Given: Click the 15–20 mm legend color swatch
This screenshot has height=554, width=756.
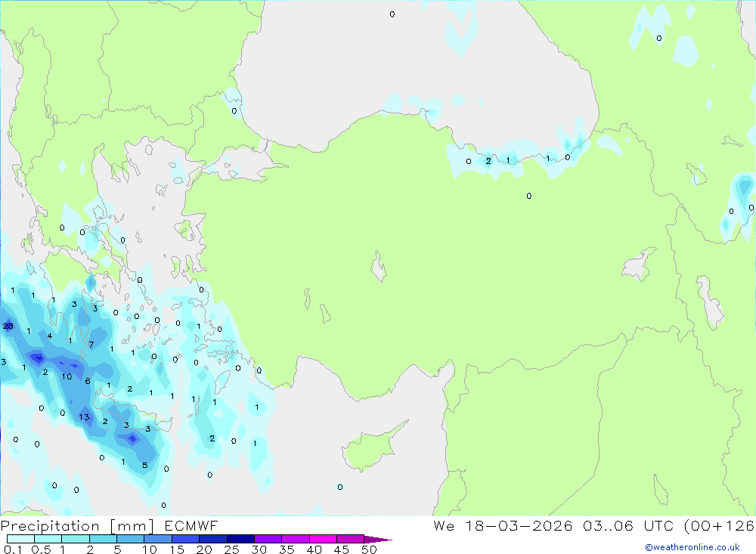Looking at the screenshot, I should [186, 539].
